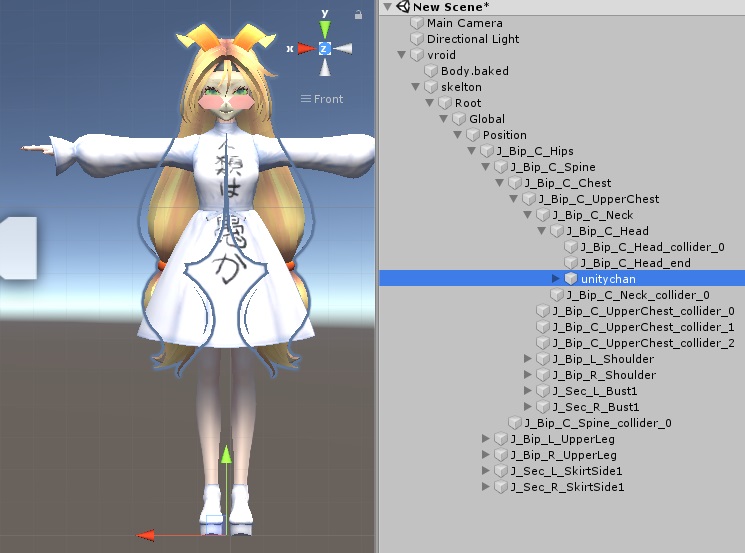
Task: Click the skelton cube icon
Action: click(x=431, y=87)
